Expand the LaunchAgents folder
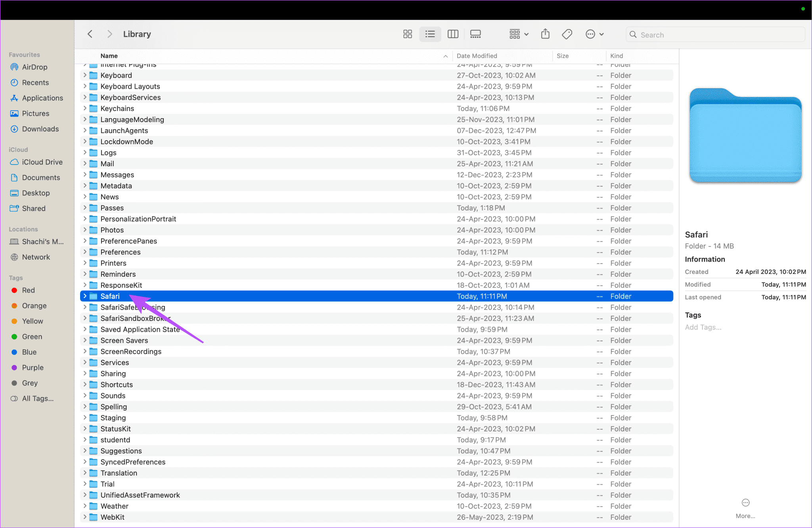Image resolution: width=812 pixels, height=528 pixels. coord(83,130)
